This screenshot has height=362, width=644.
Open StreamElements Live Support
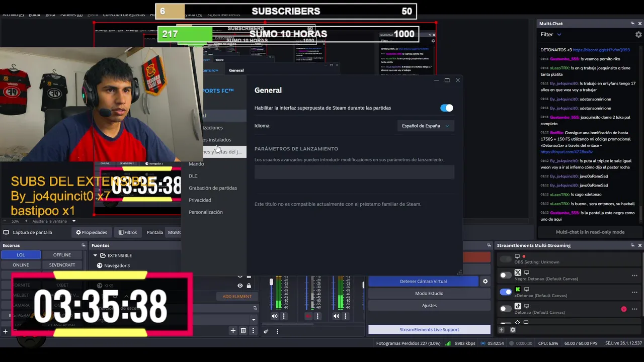tap(429, 330)
